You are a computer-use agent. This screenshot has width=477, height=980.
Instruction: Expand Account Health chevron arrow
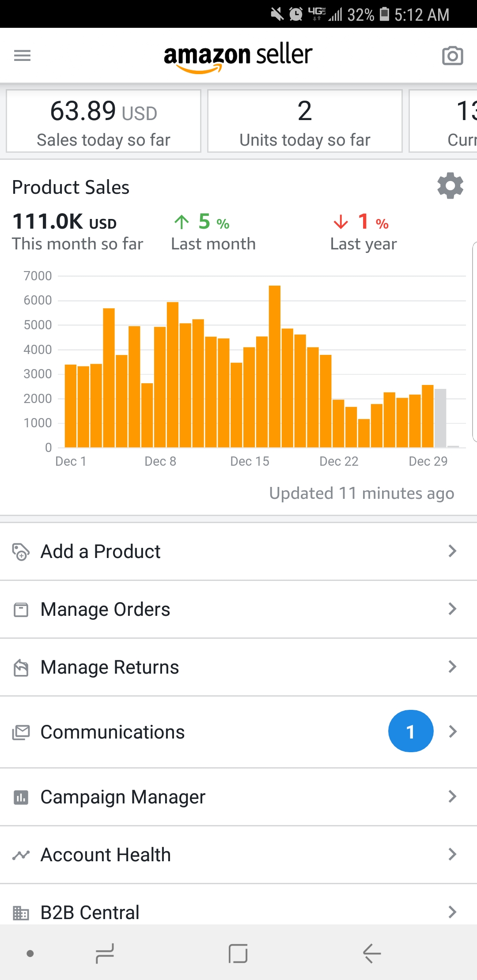pyautogui.click(x=452, y=855)
